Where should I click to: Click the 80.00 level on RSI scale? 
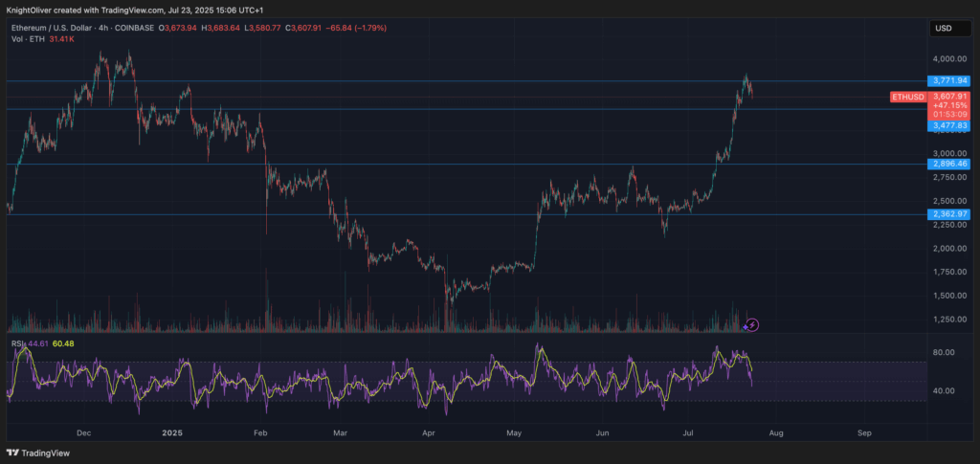(944, 352)
